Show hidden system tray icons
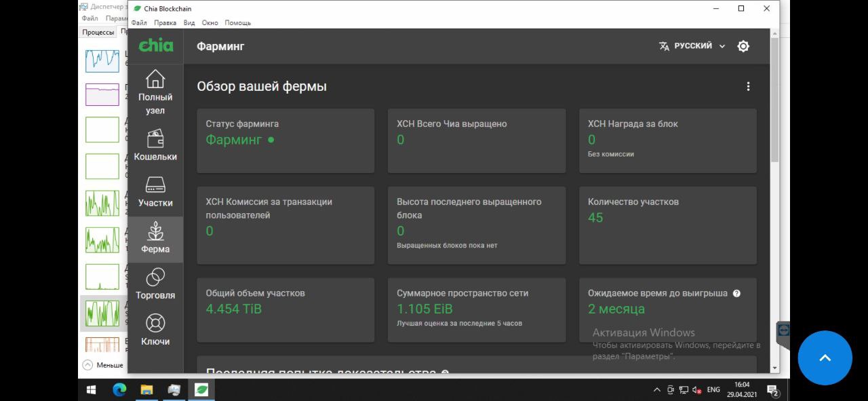868x401 pixels. [x=656, y=390]
